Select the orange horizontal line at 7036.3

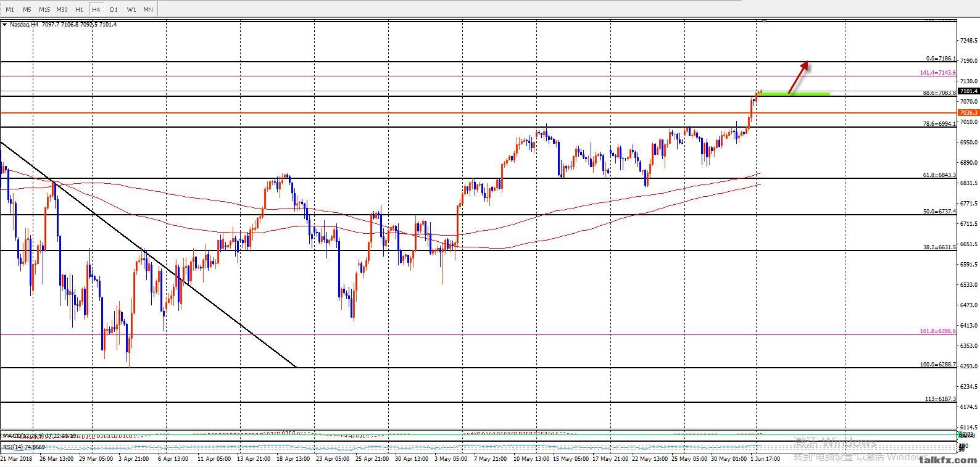(478, 113)
